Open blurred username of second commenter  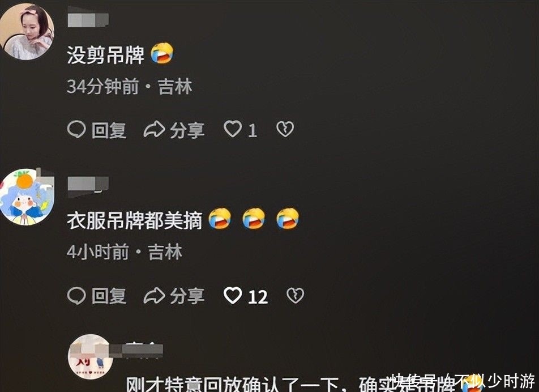(88, 184)
